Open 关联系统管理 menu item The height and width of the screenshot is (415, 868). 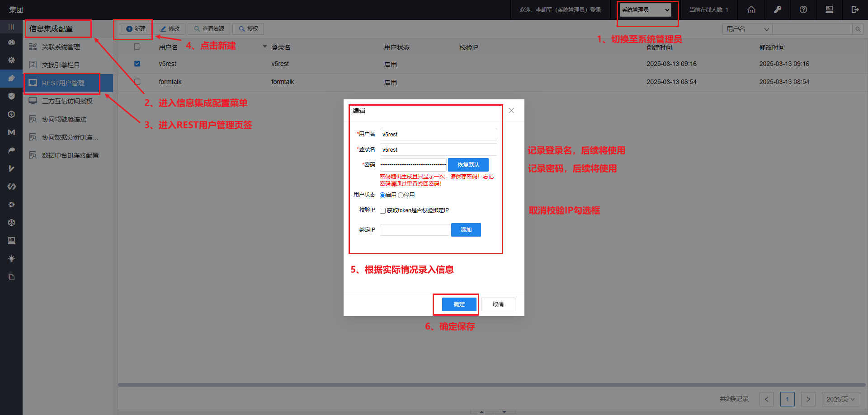(x=68, y=47)
